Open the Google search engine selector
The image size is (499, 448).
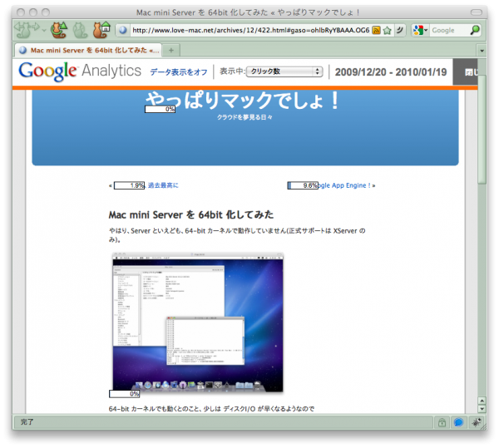[420, 30]
